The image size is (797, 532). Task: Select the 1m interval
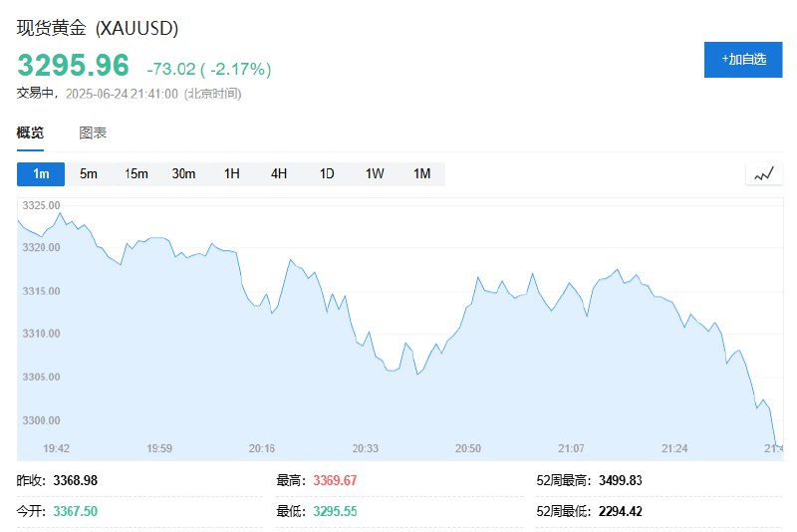(41, 173)
